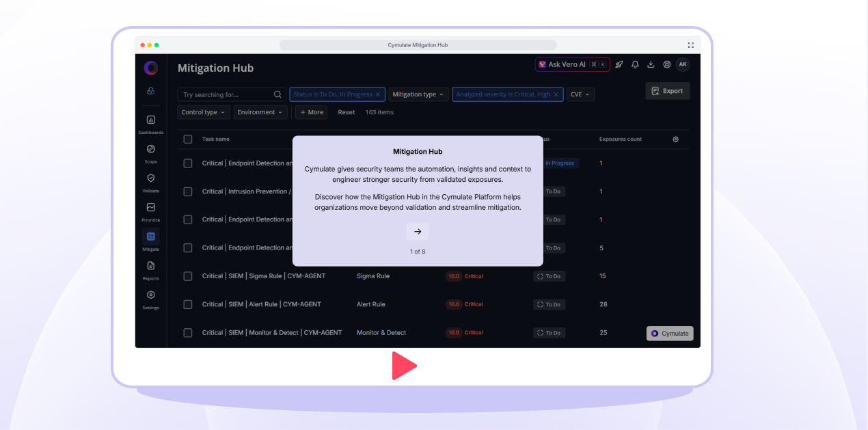Go to the Validate section
Viewport: 868px width, 430px height.
(151, 182)
